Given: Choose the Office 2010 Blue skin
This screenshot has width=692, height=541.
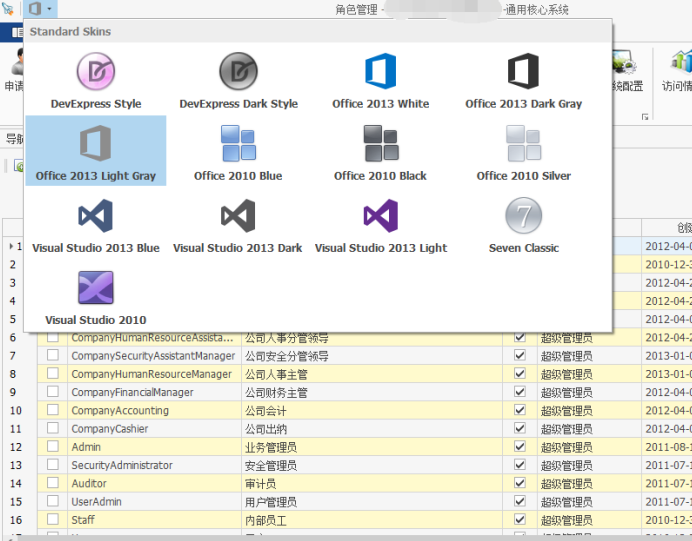Looking at the screenshot, I should [x=238, y=151].
